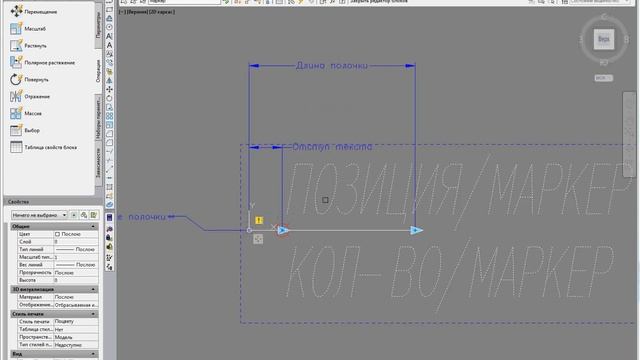This screenshot has height=360, width=640.
Task: Click the Тип стилей value Недоступно
Action: click(76, 344)
